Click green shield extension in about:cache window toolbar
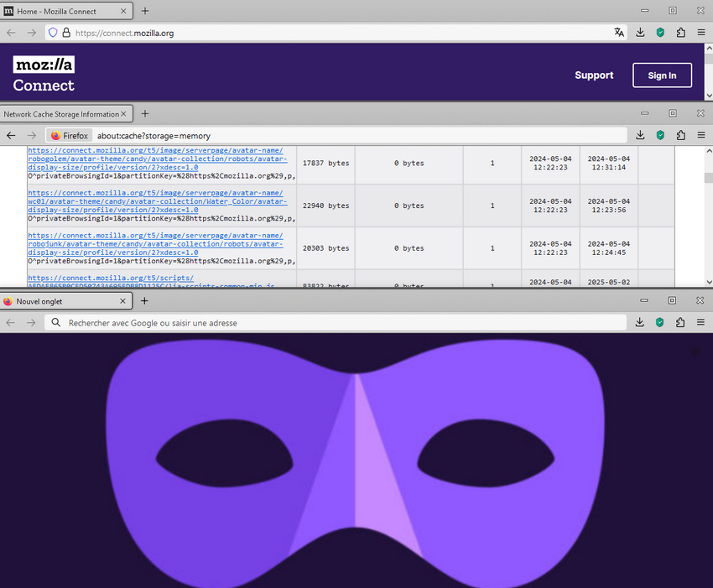The height and width of the screenshot is (588, 713). tap(660, 135)
